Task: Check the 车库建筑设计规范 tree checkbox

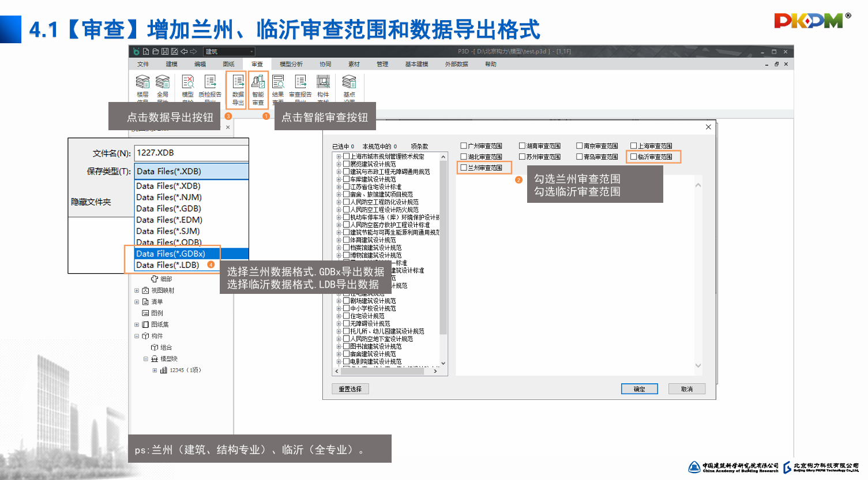Action: coord(347,179)
